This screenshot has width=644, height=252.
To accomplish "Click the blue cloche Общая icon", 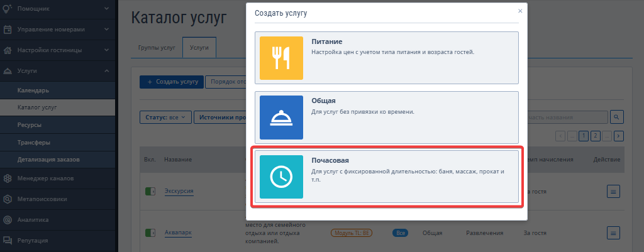I will 281,118.
